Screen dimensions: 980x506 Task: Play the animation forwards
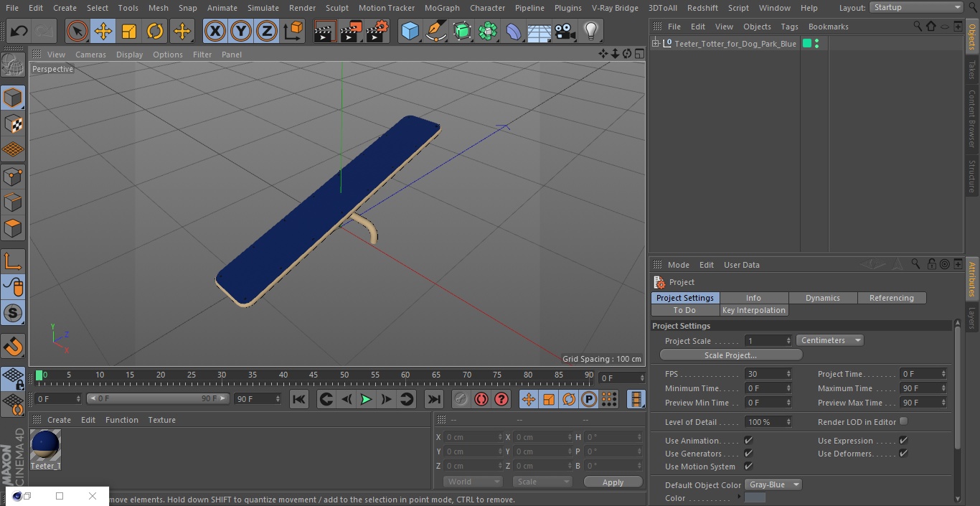pyautogui.click(x=366, y=399)
